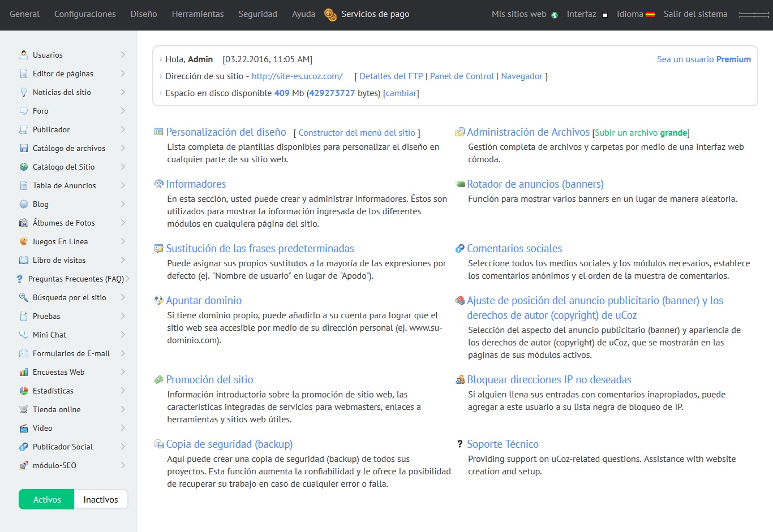The image size is (773, 532).
Task: Open the Herramientas menu
Action: coord(197,14)
